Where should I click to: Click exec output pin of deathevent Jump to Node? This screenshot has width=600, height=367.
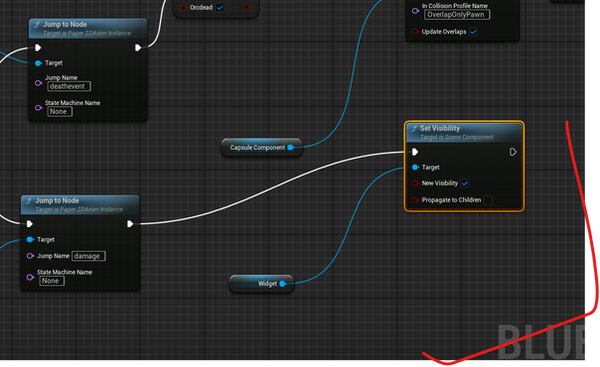click(x=138, y=48)
